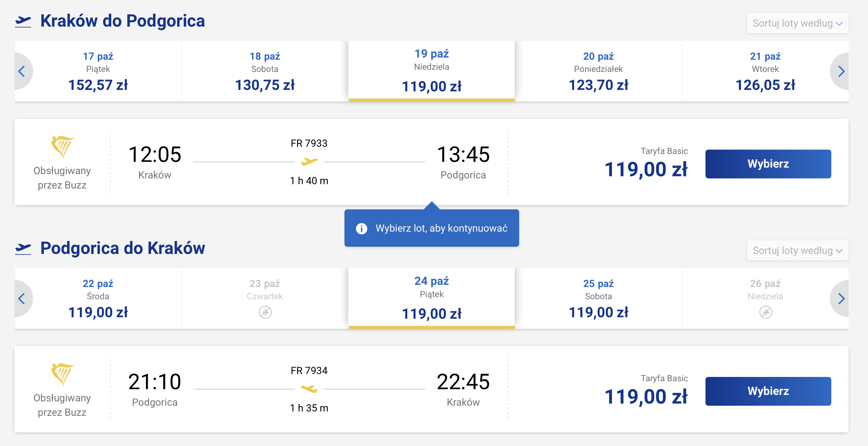Screen dimensions: 868x446
Task: Click the info icon in the blue tooltip
Action: tap(361, 228)
